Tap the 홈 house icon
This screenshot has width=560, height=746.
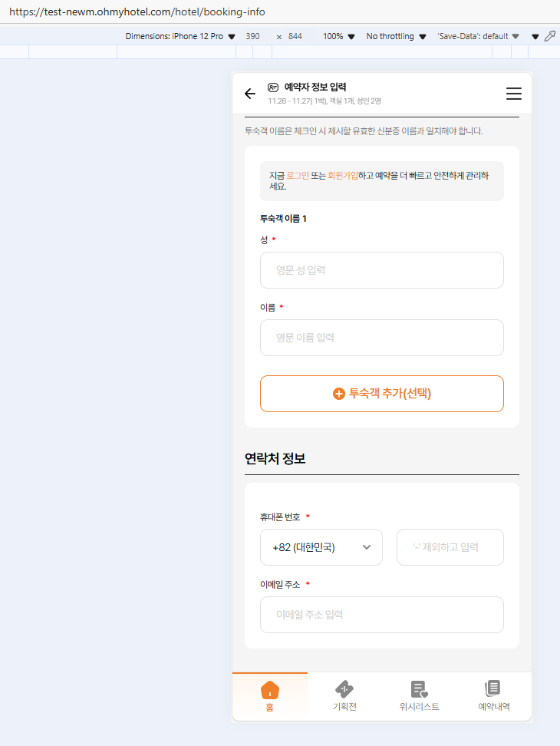pyautogui.click(x=270, y=689)
